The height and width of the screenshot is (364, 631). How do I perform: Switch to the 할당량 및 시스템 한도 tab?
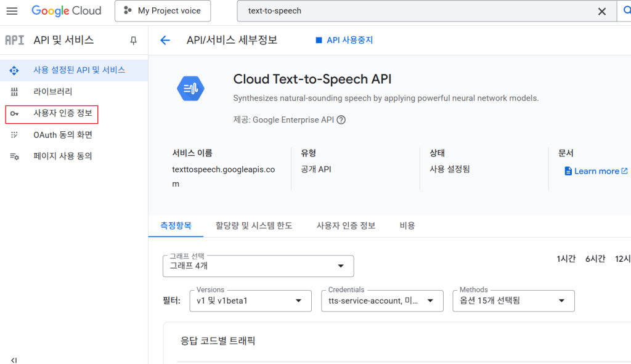tap(253, 225)
